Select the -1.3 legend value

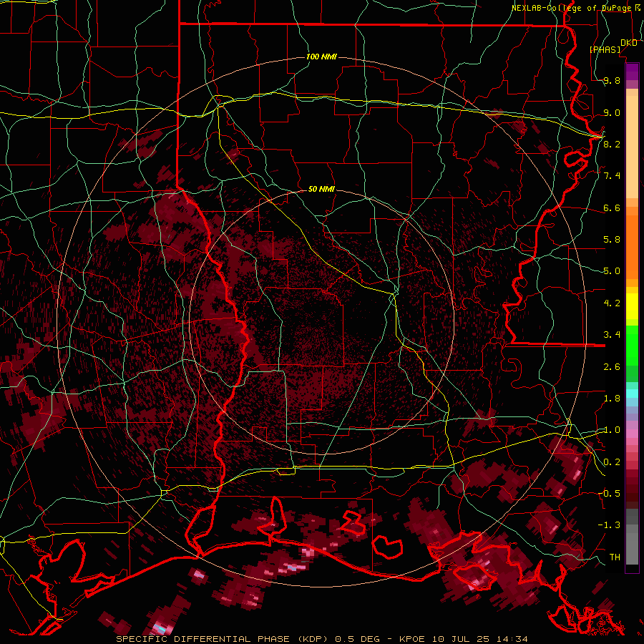coord(609,525)
